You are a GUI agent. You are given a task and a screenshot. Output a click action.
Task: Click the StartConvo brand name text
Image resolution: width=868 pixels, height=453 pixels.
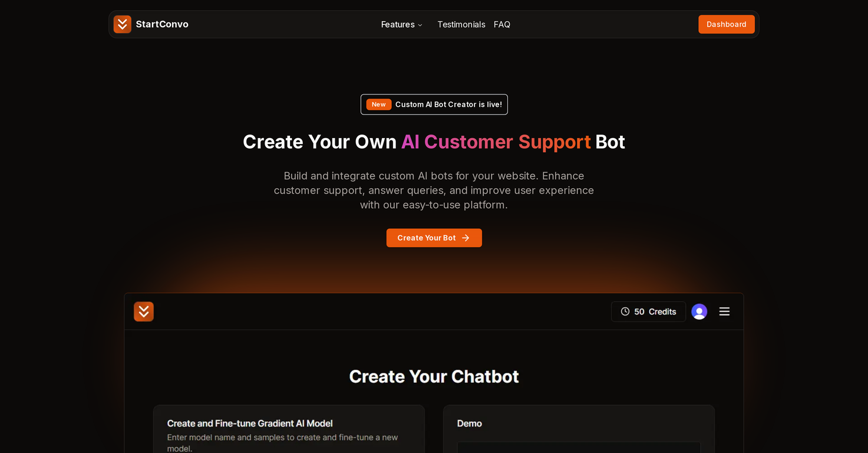(x=162, y=24)
